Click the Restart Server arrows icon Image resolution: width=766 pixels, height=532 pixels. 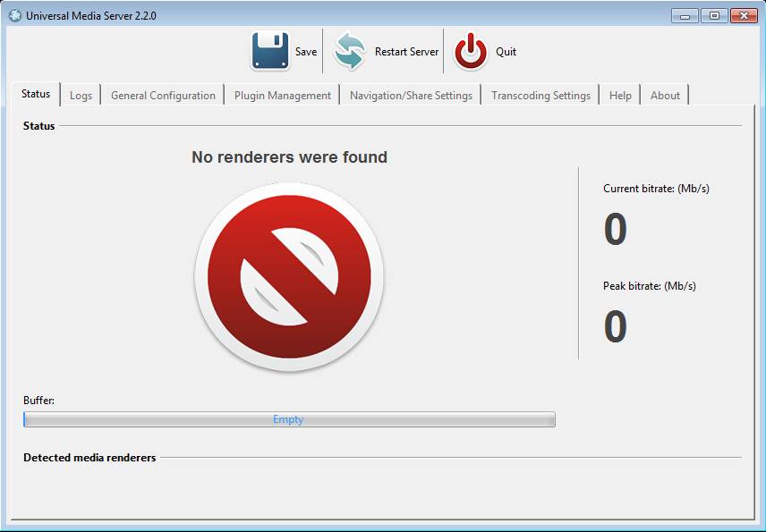click(350, 52)
